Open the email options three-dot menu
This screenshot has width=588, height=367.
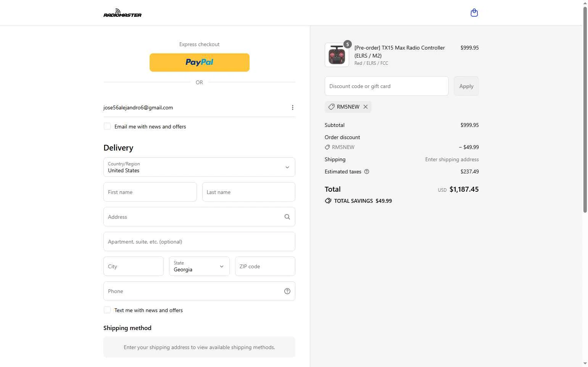(293, 107)
